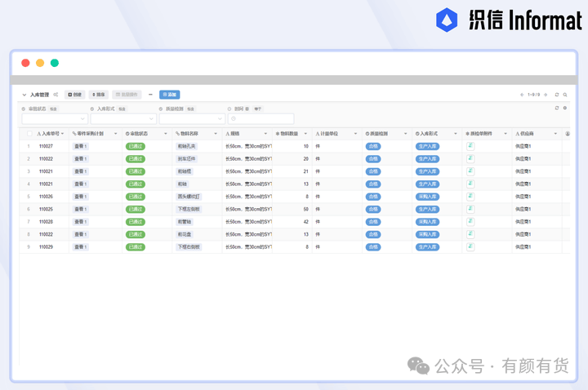Click the blue 添加 button
Image resolution: width=588 pixels, height=390 pixels.
click(169, 95)
